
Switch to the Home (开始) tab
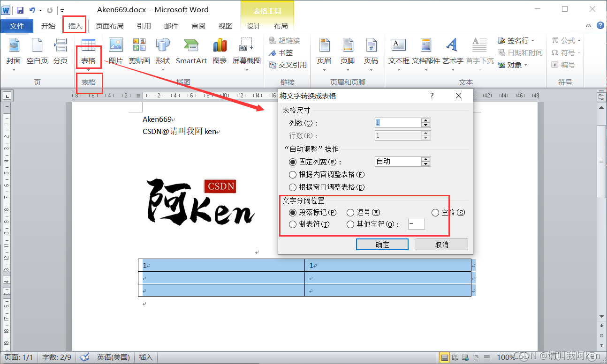[x=48, y=26]
